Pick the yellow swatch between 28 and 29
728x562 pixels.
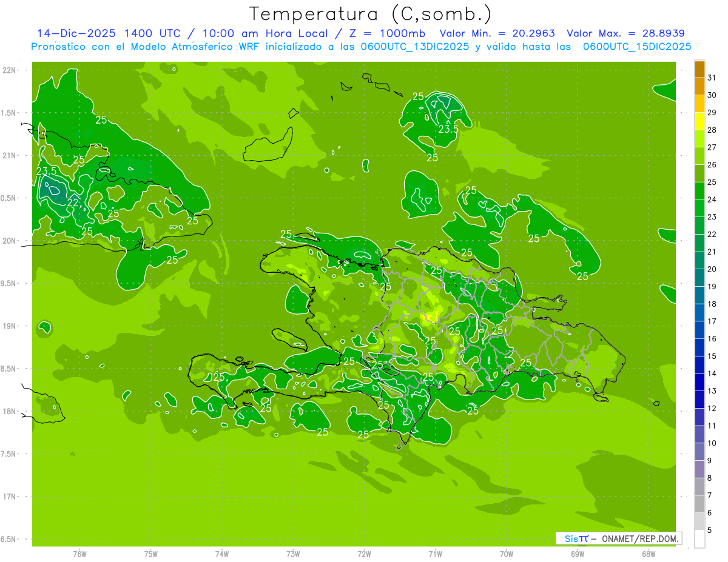coord(699,121)
